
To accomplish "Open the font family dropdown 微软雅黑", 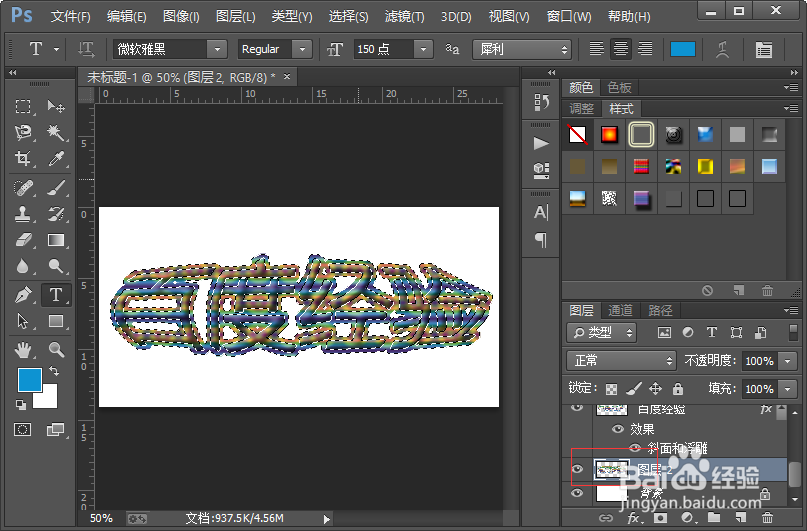I will (217, 49).
